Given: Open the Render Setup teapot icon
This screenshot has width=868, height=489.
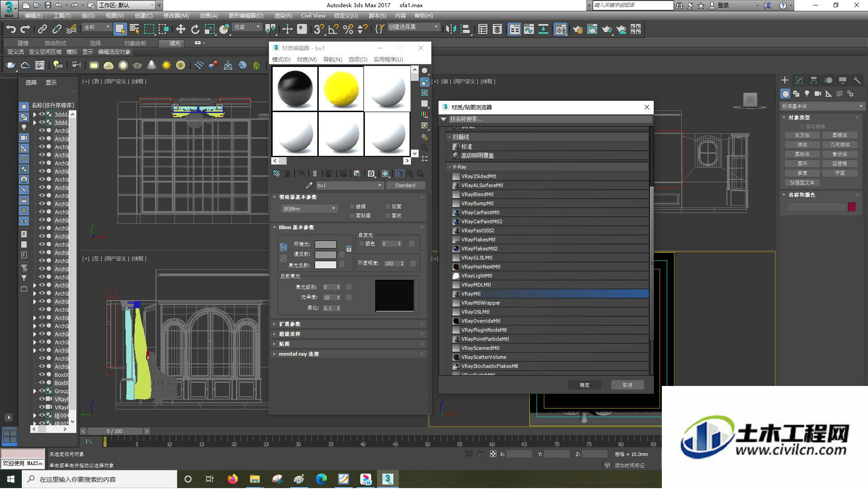Looking at the screenshot, I should click(578, 29).
